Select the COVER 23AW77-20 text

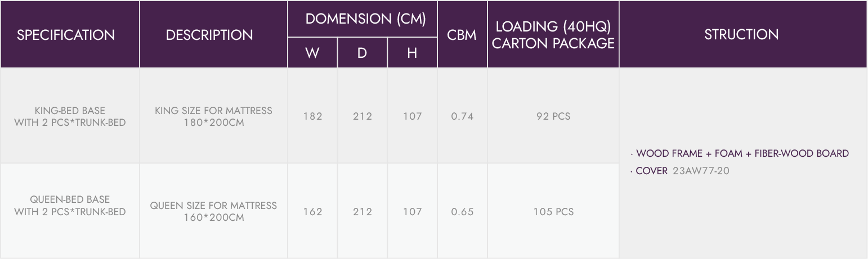(680, 171)
